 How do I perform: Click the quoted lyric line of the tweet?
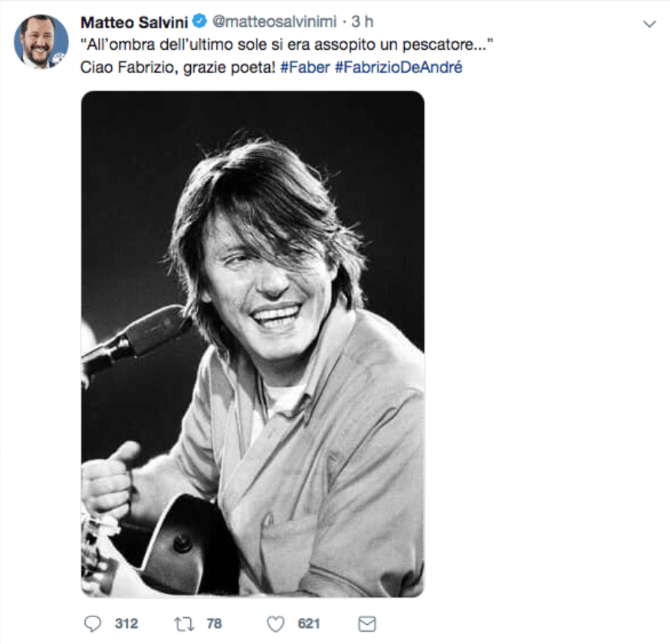tap(287, 45)
